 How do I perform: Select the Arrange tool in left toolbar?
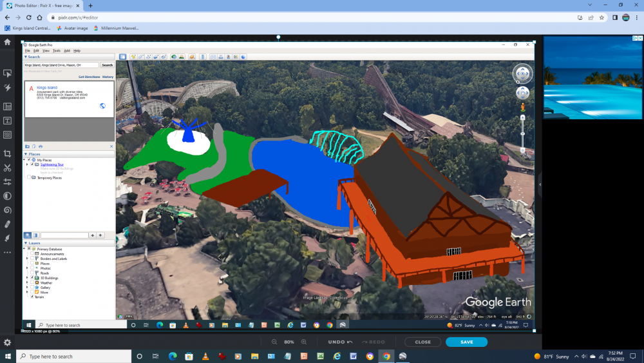(7, 74)
